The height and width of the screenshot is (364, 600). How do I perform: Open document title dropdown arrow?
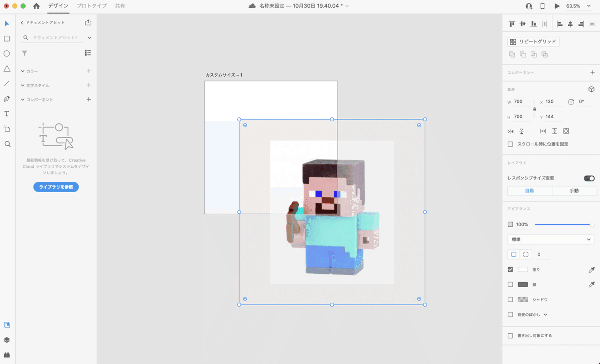tap(347, 6)
